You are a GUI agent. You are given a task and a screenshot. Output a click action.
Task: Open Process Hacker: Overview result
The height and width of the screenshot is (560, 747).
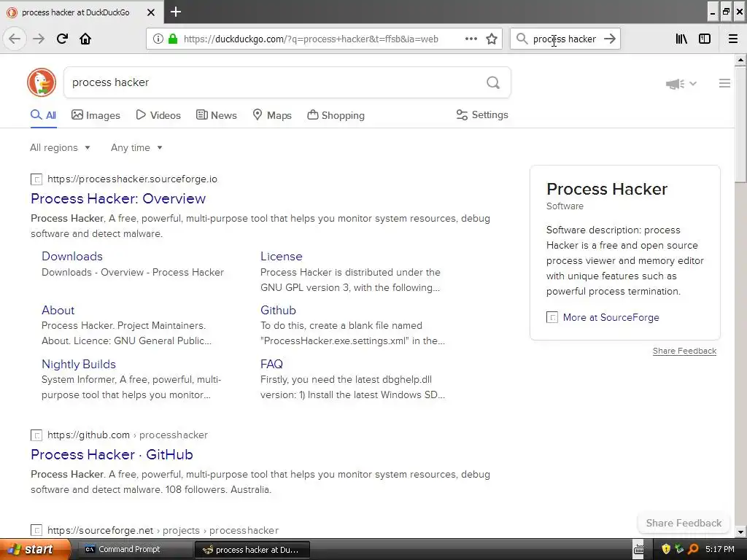coord(118,198)
